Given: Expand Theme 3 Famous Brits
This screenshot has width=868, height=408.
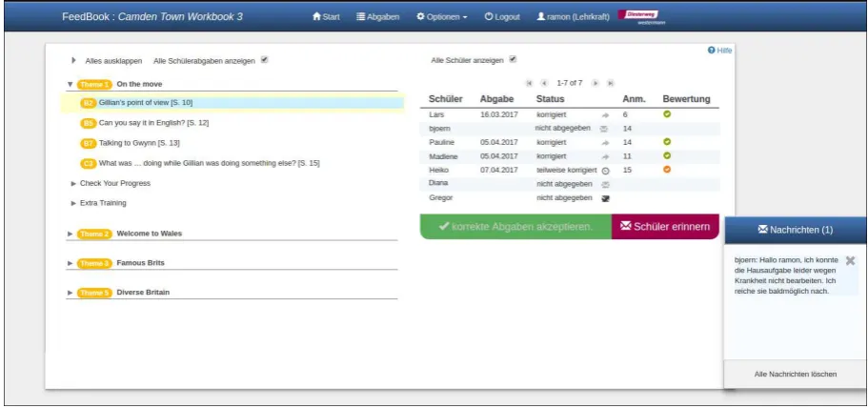Looking at the screenshot, I should point(70,263).
